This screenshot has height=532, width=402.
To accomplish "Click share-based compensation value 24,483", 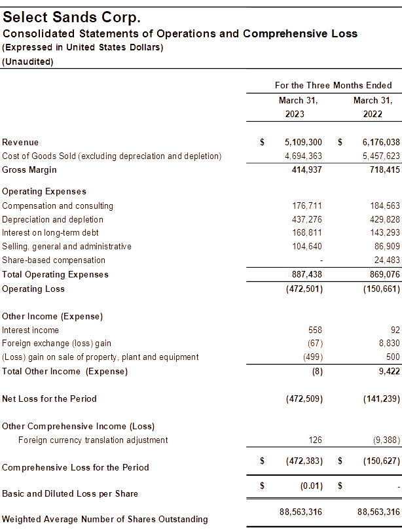I will pos(387,260).
